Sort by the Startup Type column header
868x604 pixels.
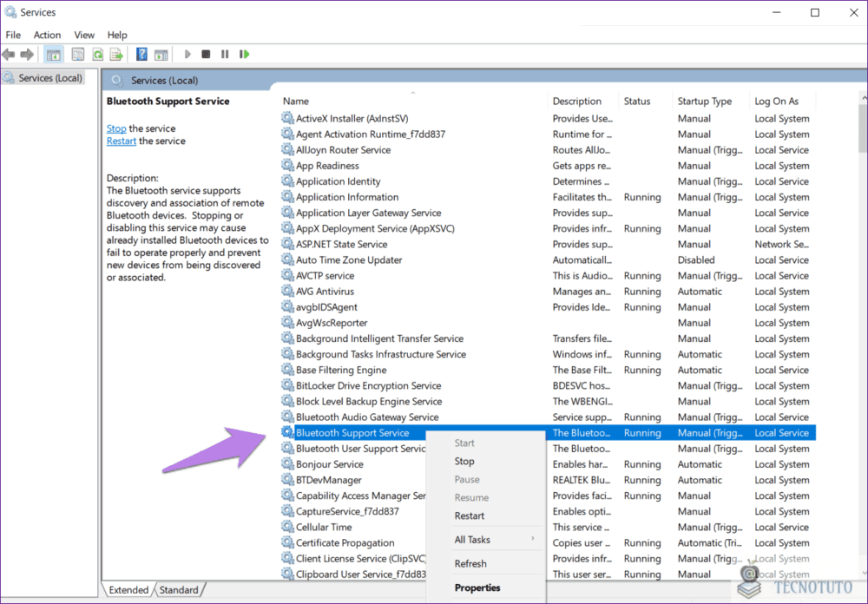pos(711,102)
